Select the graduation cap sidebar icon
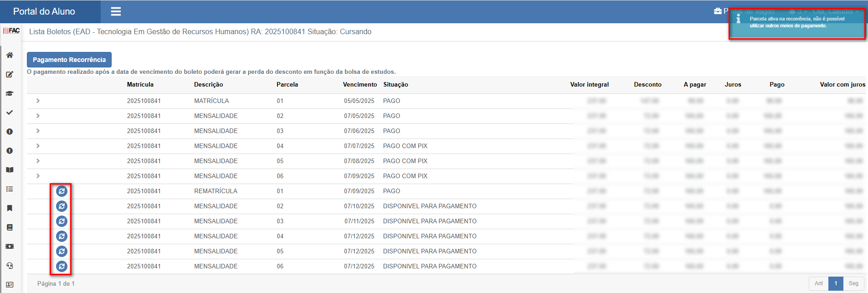Image resolution: width=868 pixels, height=293 pixels. pos(10,93)
